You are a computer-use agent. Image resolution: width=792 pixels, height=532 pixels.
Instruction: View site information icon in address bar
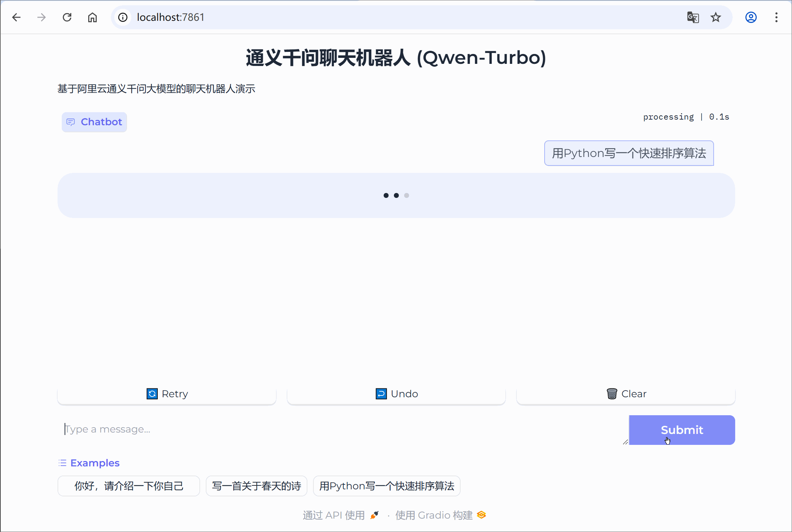point(123,17)
